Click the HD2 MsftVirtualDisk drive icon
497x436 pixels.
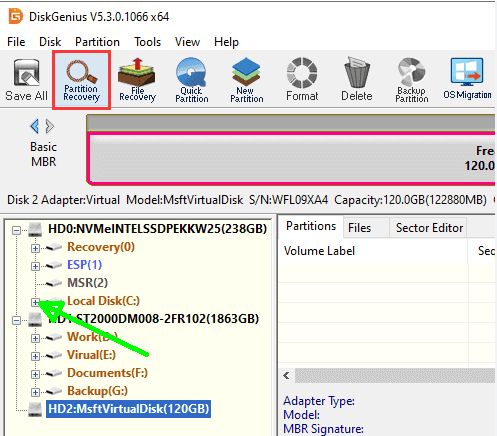[35, 409]
